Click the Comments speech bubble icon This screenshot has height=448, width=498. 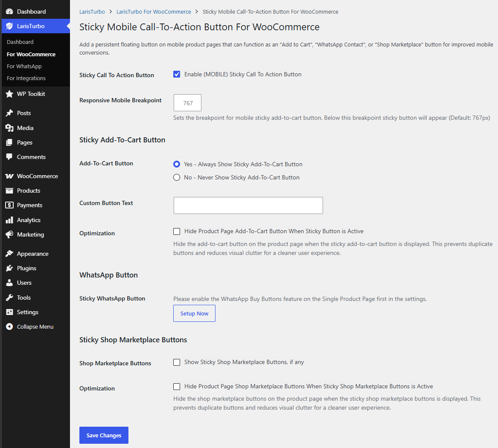pos(9,157)
